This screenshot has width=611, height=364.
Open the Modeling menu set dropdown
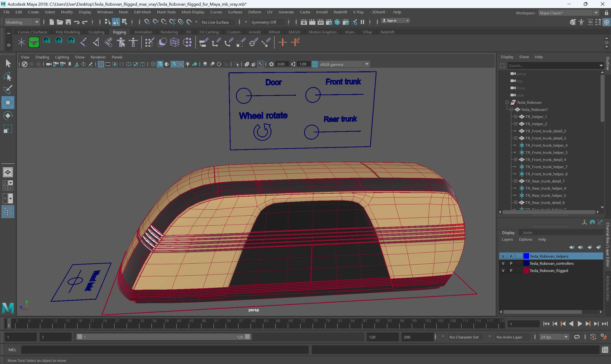pos(22,22)
